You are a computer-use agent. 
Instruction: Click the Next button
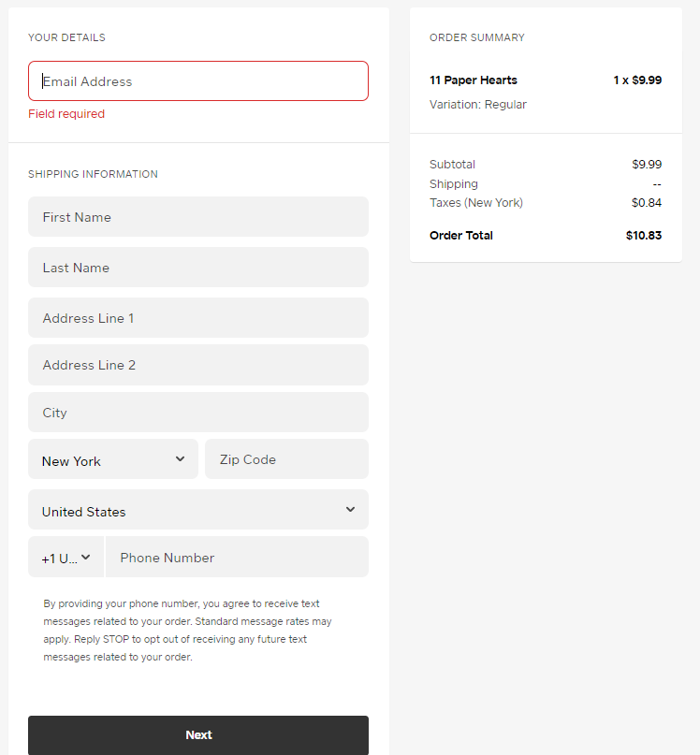(197, 734)
